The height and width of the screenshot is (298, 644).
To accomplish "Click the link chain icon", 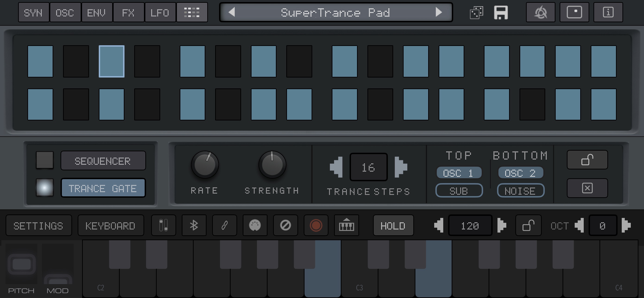I will coord(224,225).
